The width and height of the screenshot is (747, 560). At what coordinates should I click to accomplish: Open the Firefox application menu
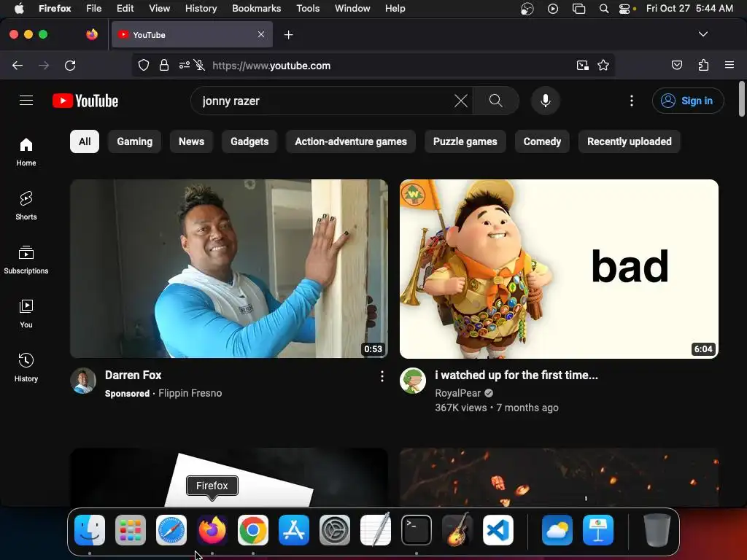729,65
